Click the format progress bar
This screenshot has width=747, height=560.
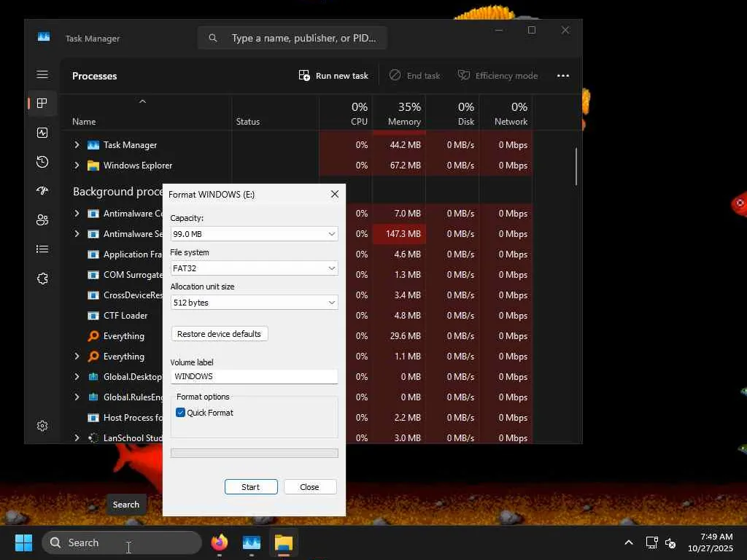[x=254, y=453]
